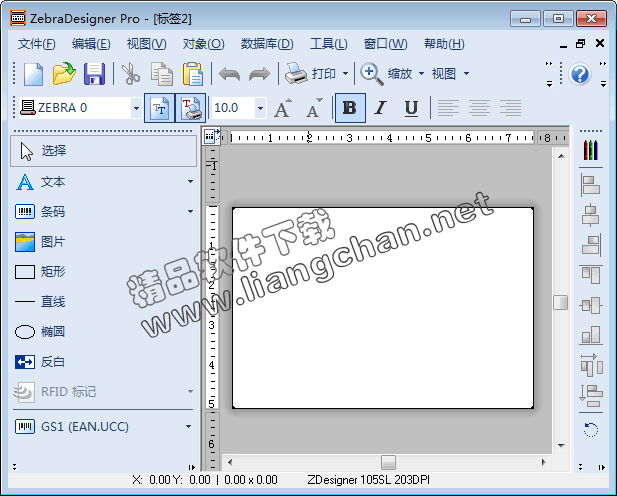The image size is (617, 496).
Task: Expand the 条码 barcode dropdown arrow
Action: coord(190,211)
